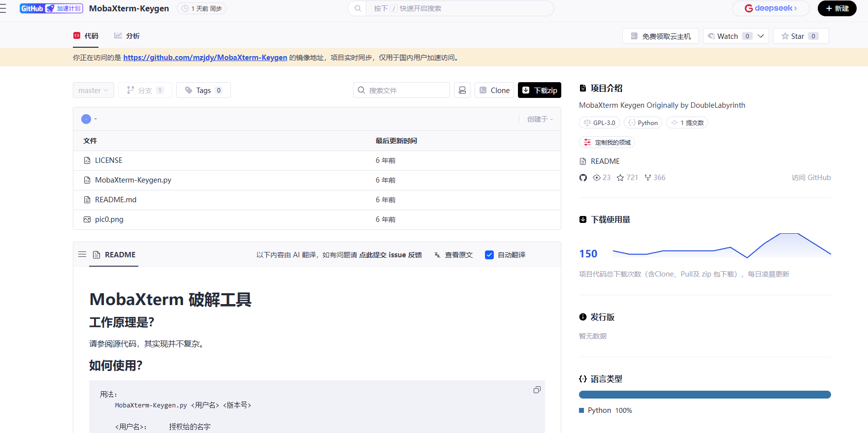Click the 下载使用量 heading icon
This screenshot has width=868, height=433.
(583, 219)
